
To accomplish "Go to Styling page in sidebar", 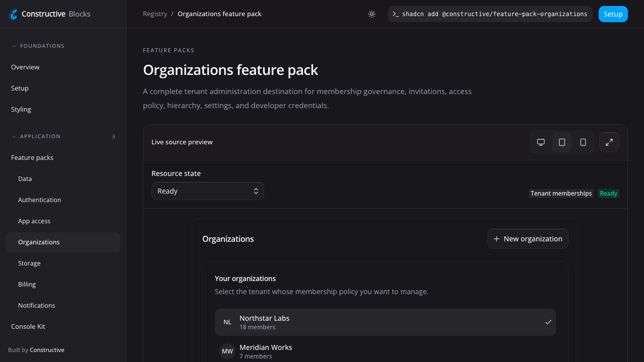I will pyautogui.click(x=63, y=109).
